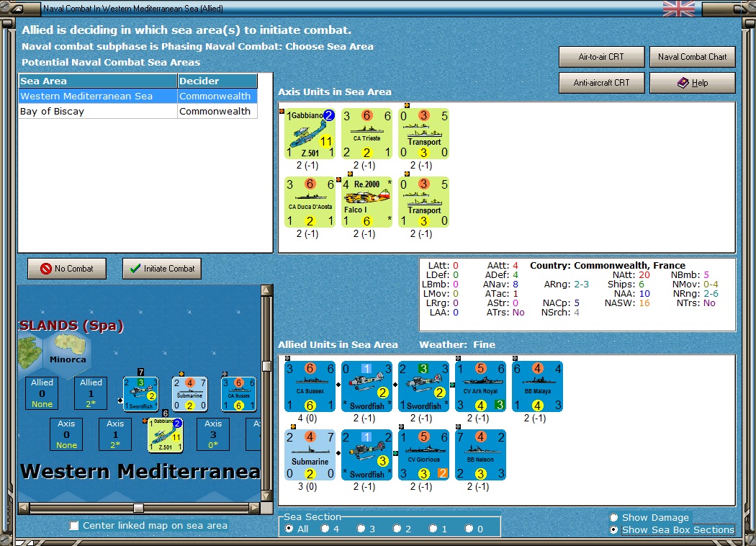The image size is (756, 546).
Task: Select the BB Malaya battleship counter
Action: [x=537, y=386]
